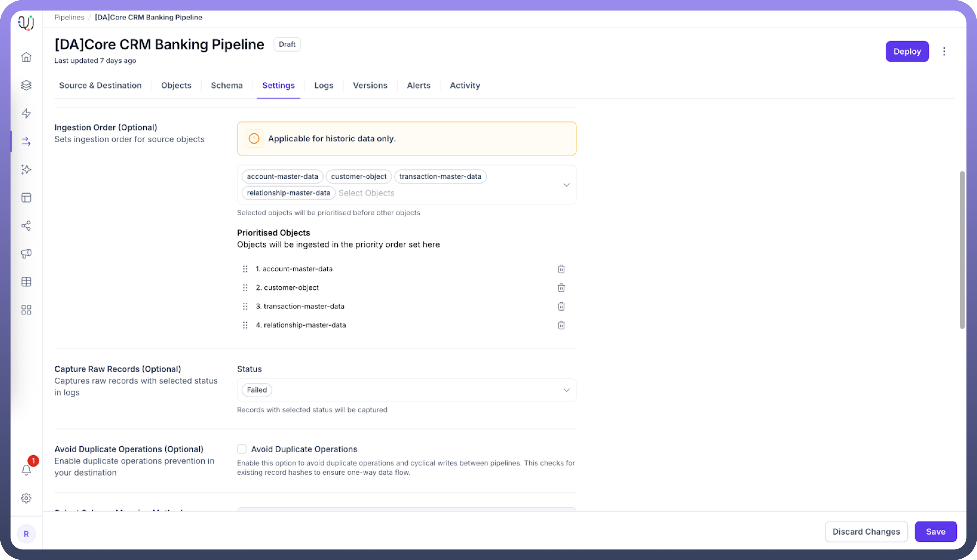
Task: Open notifications bell with badge
Action: tap(26, 470)
